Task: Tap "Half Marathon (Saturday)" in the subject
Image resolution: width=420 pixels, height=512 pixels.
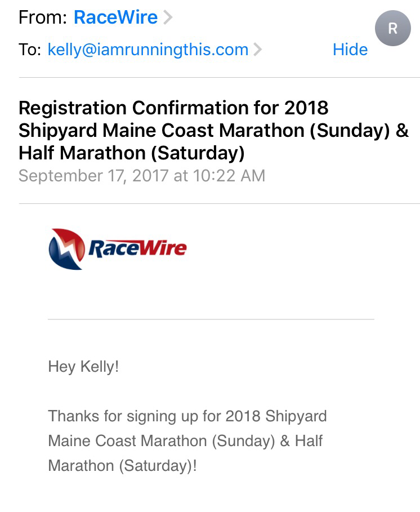Action: pos(131,153)
